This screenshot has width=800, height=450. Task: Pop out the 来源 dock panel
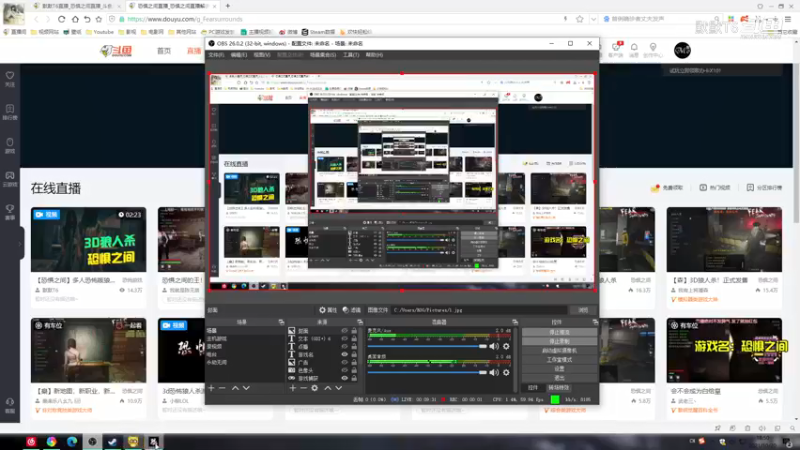(360, 322)
